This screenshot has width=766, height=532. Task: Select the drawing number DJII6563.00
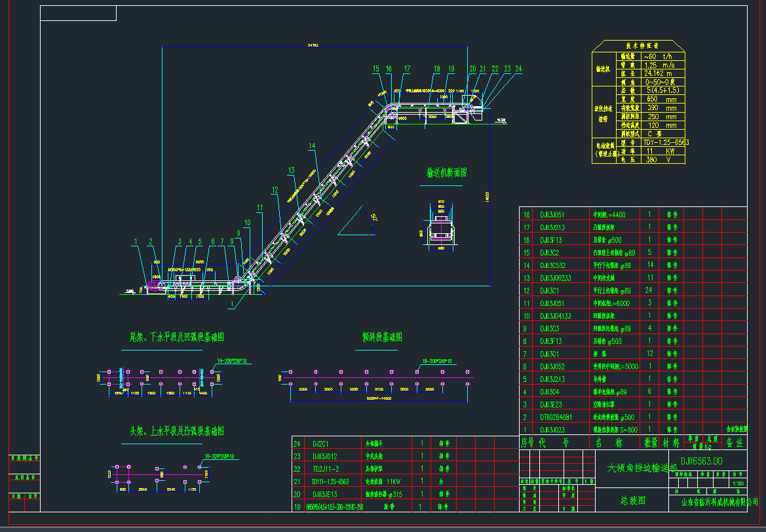[701, 461]
